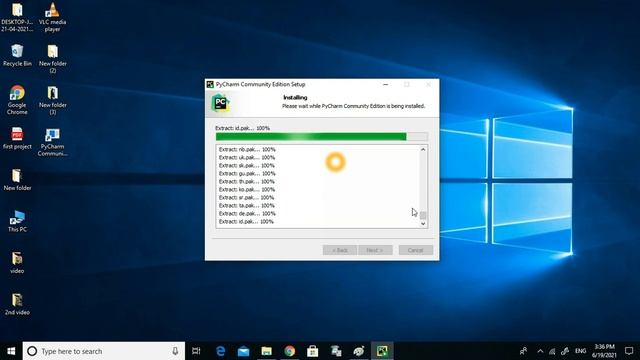640x360 pixels.
Task: Select the 'Extract: ko.pak... 100%' log line
Action: (x=247, y=189)
